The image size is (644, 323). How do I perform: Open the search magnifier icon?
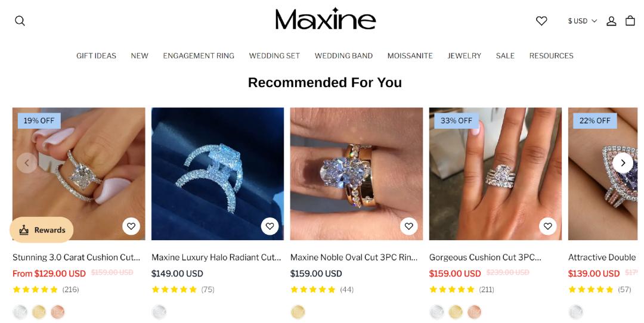tap(20, 21)
